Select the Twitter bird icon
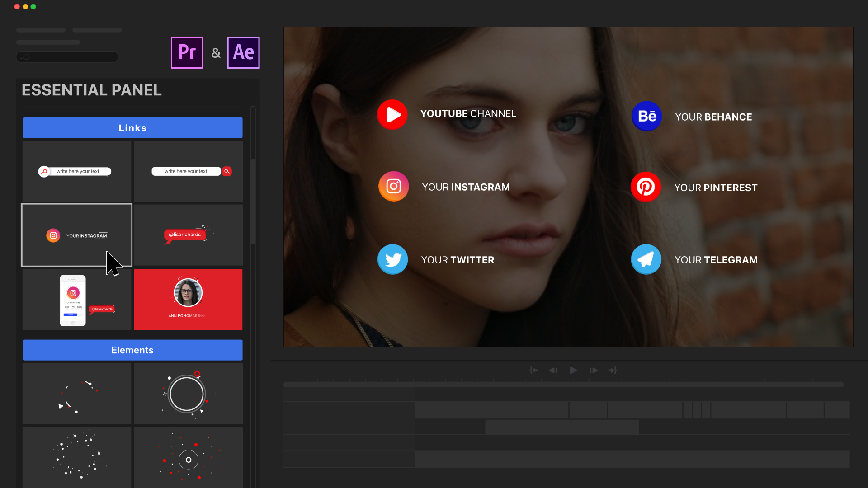 392,259
